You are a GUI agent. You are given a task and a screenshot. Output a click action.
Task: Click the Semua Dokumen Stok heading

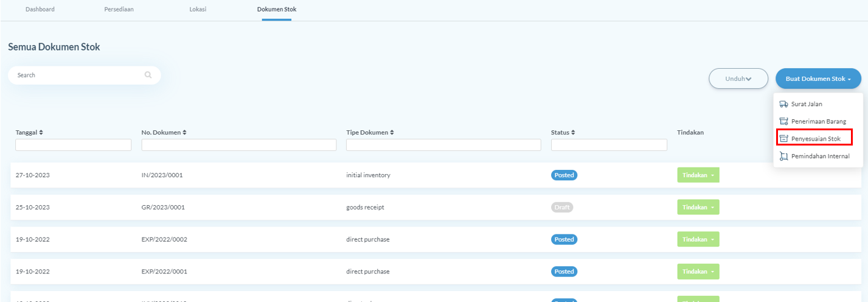[54, 47]
